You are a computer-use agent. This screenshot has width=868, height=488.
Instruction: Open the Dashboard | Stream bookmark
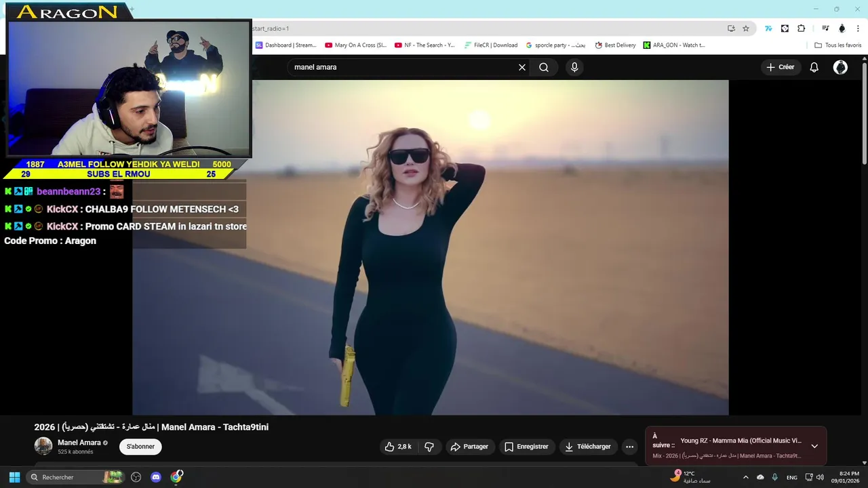(285, 45)
